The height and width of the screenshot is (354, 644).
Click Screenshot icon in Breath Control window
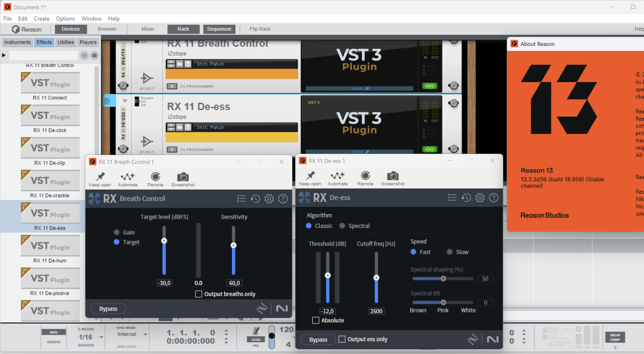coord(183,177)
